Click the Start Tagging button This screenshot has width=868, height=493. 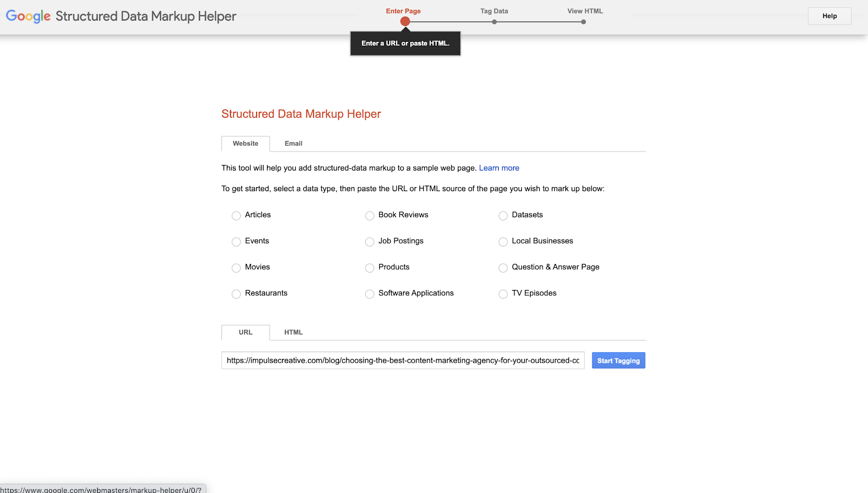point(618,361)
